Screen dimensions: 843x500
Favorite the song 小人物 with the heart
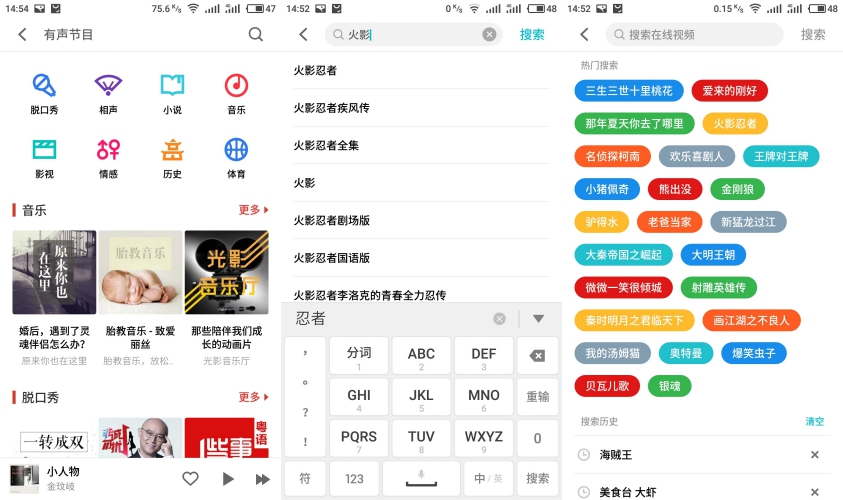point(190,478)
